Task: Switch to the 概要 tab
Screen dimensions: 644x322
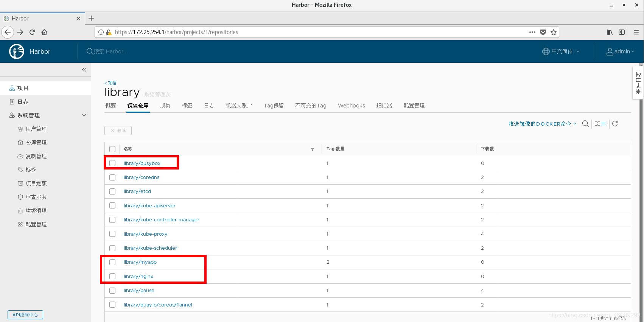Action: click(x=110, y=106)
